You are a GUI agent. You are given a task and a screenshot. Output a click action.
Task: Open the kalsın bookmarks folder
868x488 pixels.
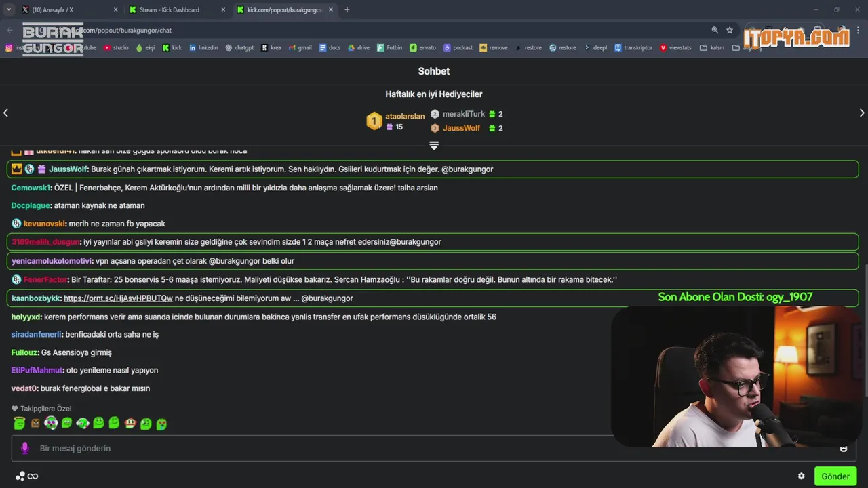click(712, 48)
